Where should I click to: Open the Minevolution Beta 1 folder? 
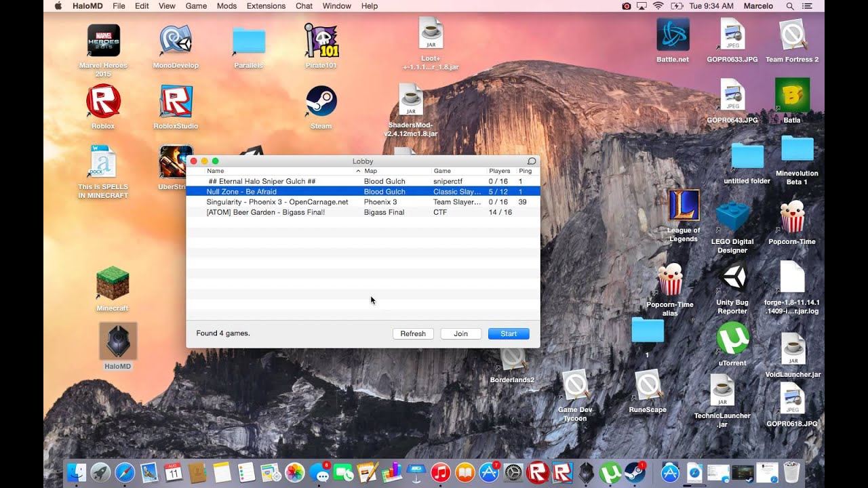[797, 148]
